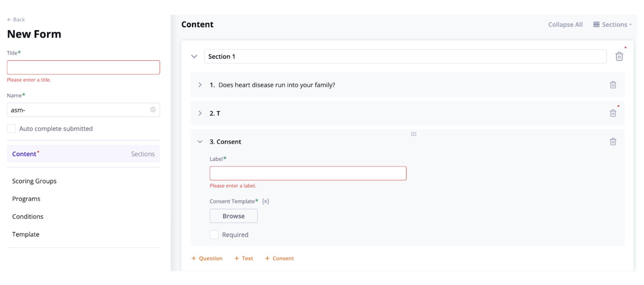Click the drag handle above the Consent question
The image size is (644, 285).
414,134
